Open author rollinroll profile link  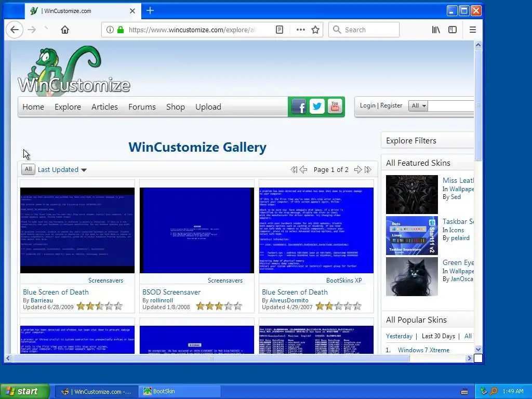tap(162, 300)
